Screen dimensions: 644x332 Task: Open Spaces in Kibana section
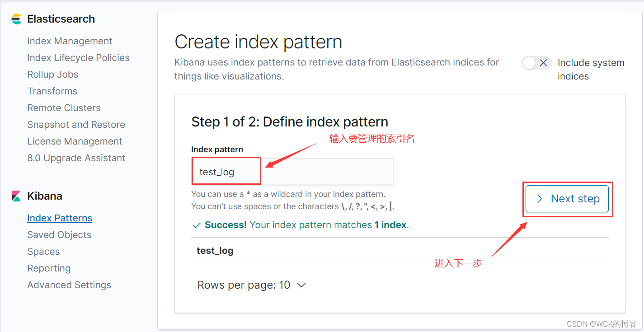(43, 252)
